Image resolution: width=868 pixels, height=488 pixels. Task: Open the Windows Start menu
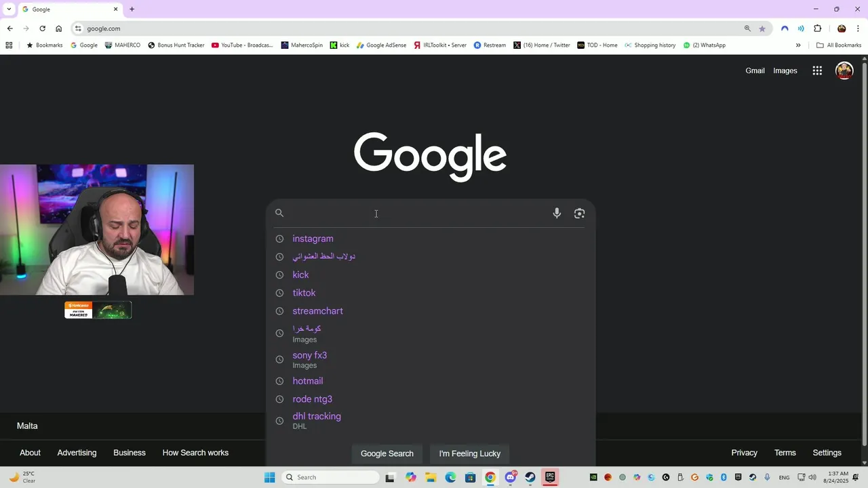pyautogui.click(x=269, y=477)
